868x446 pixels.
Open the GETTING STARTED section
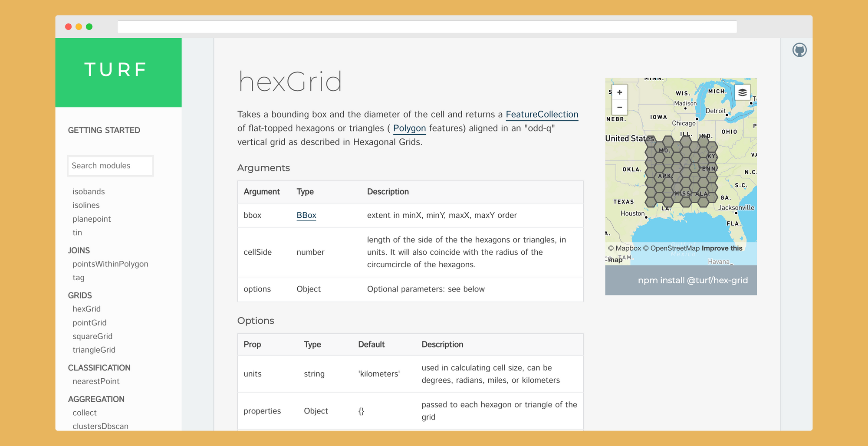click(x=104, y=130)
